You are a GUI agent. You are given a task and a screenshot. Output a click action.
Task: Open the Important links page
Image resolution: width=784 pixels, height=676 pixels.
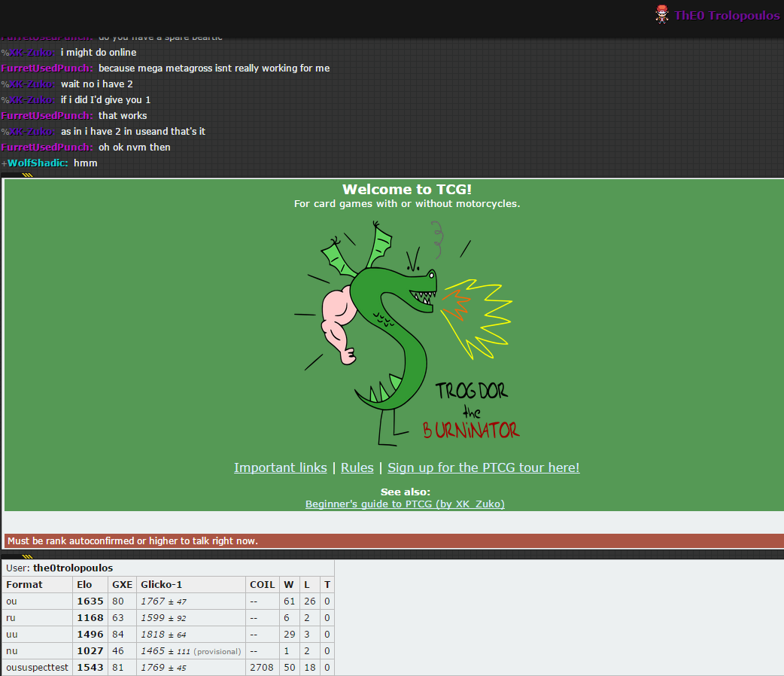pos(280,467)
